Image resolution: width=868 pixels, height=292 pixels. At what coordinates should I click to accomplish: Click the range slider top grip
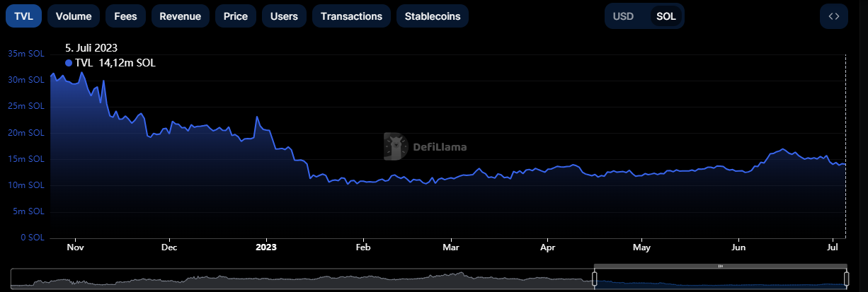tap(720, 266)
